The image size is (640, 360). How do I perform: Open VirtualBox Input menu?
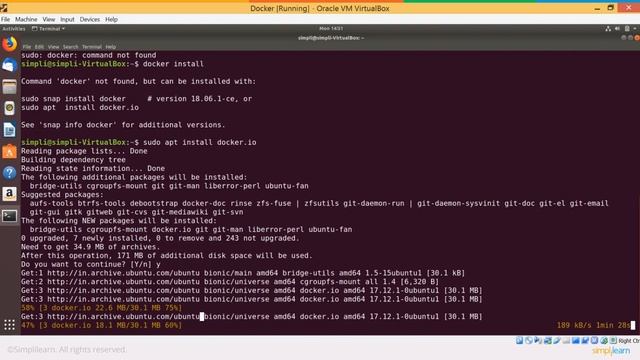(67, 19)
